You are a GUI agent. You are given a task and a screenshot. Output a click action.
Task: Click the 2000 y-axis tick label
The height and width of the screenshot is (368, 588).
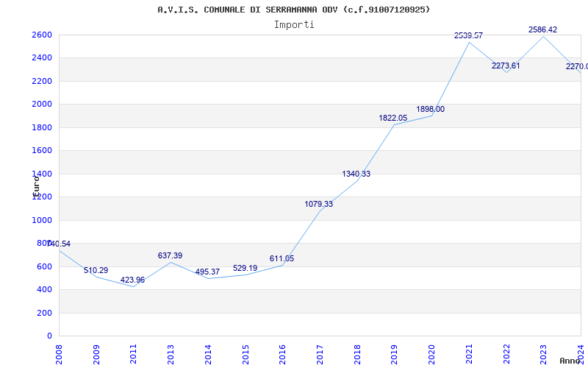coord(42,104)
